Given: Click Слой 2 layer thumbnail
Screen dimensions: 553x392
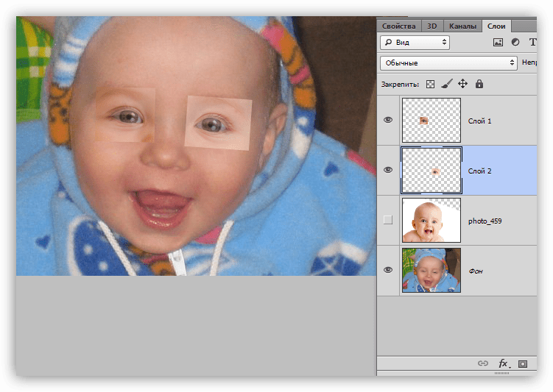Looking at the screenshot, I should pos(432,170).
